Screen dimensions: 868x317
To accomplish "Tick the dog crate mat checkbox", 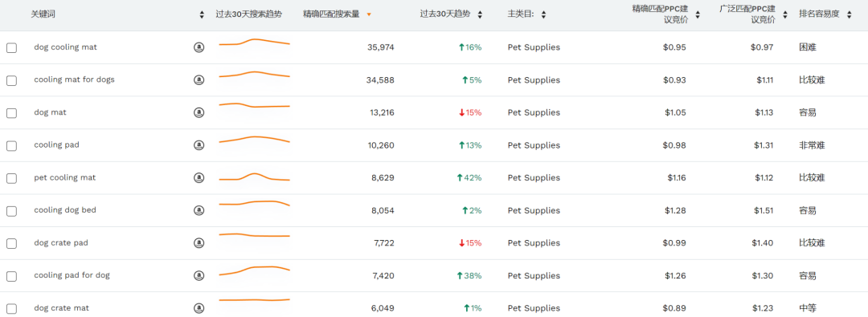I will point(11,309).
